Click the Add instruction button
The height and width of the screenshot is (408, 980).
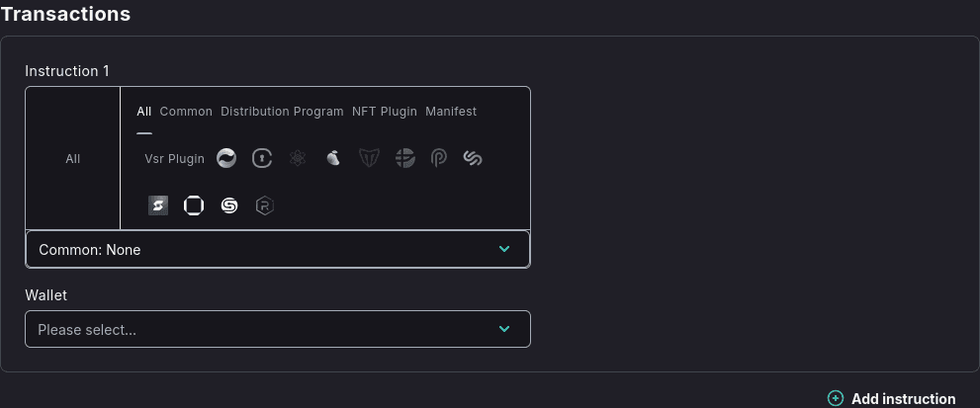pos(892,398)
